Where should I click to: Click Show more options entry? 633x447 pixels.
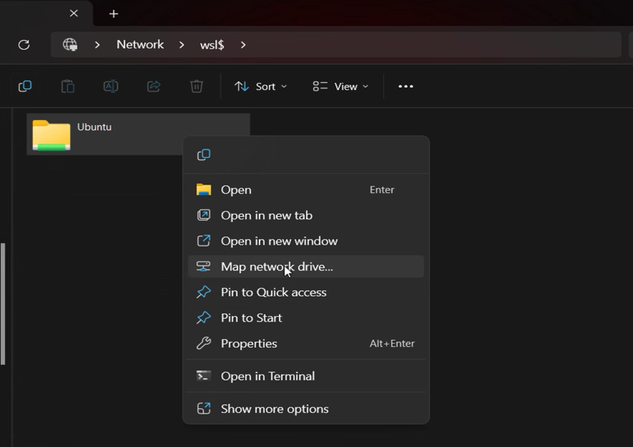coord(274,409)
